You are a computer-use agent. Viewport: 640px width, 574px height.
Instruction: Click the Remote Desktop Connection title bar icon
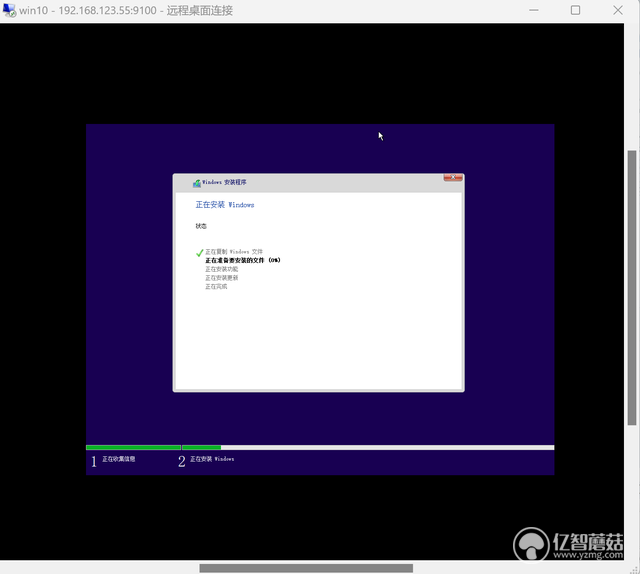pyautogui.click(x=9, y=10)
